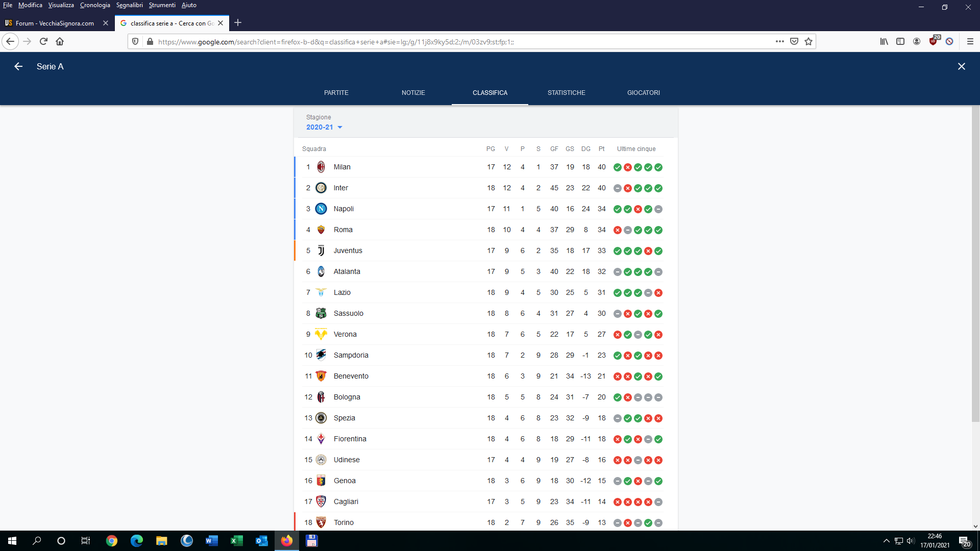Image resolution: width=980 pixels, height=551 pixels.
Task: Click the Serie A back arrow
Action: click(x=18, y=66)
